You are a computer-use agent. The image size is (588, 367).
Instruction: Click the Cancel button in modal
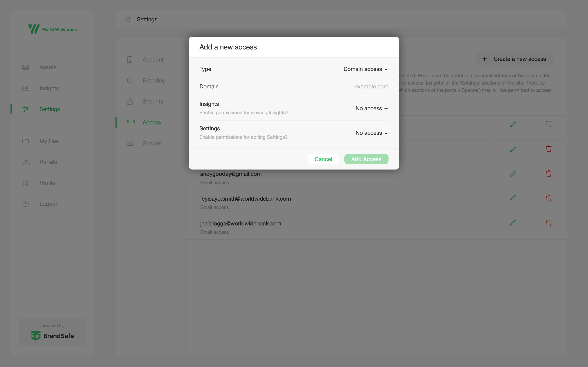323,159
